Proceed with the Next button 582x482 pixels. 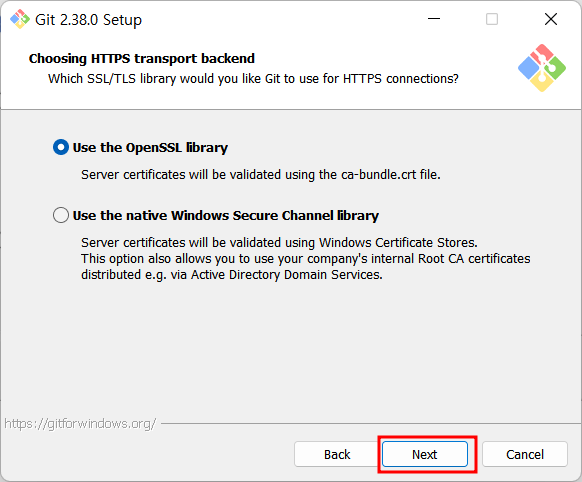[x=425, y=454]
